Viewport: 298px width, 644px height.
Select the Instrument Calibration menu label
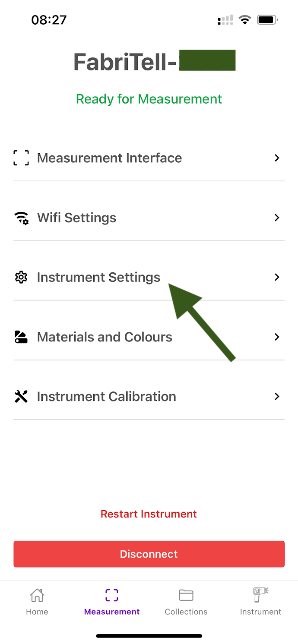pos(106,397)
